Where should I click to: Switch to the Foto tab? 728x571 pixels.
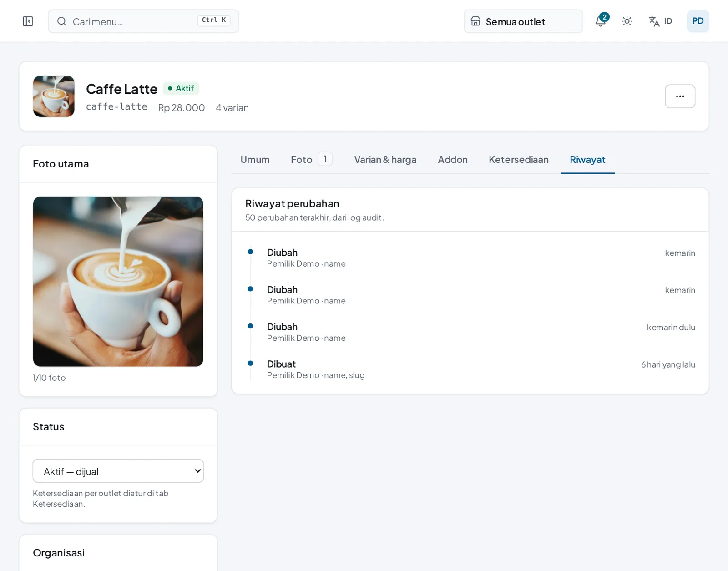click(312, 160)
